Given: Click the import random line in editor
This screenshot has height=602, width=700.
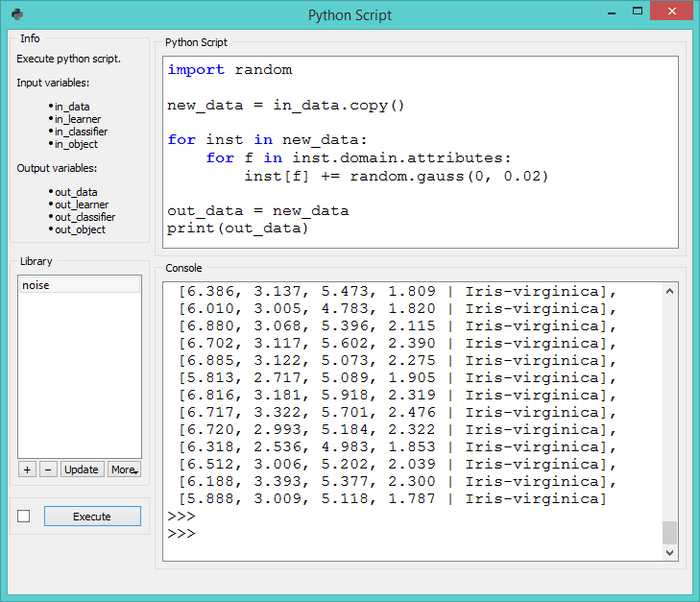Looking at the screenshot, I should point(229,70).
